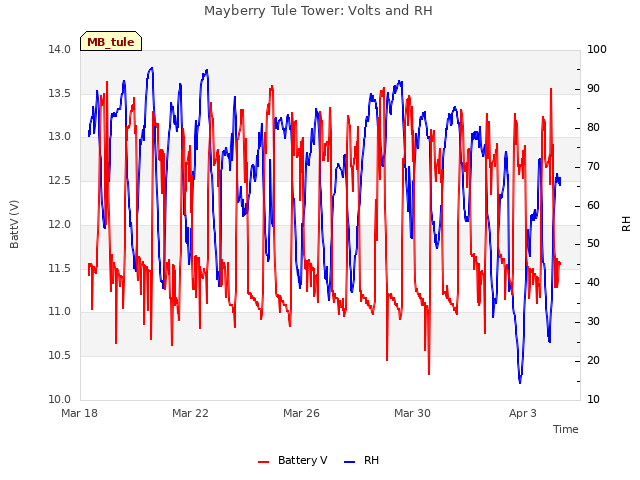Click the 13.5 left axis tick label

tap(60, 93)
